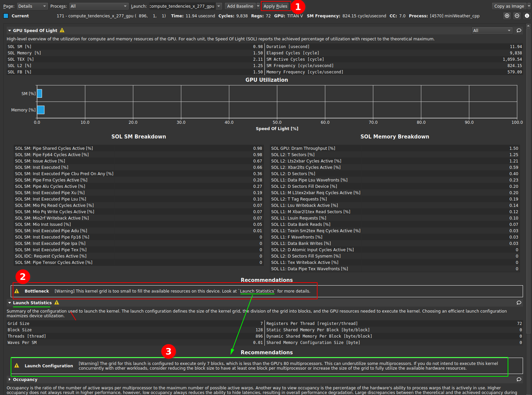
Task: Click the Launch Configuration warning icon
Action: click(17, 366)
